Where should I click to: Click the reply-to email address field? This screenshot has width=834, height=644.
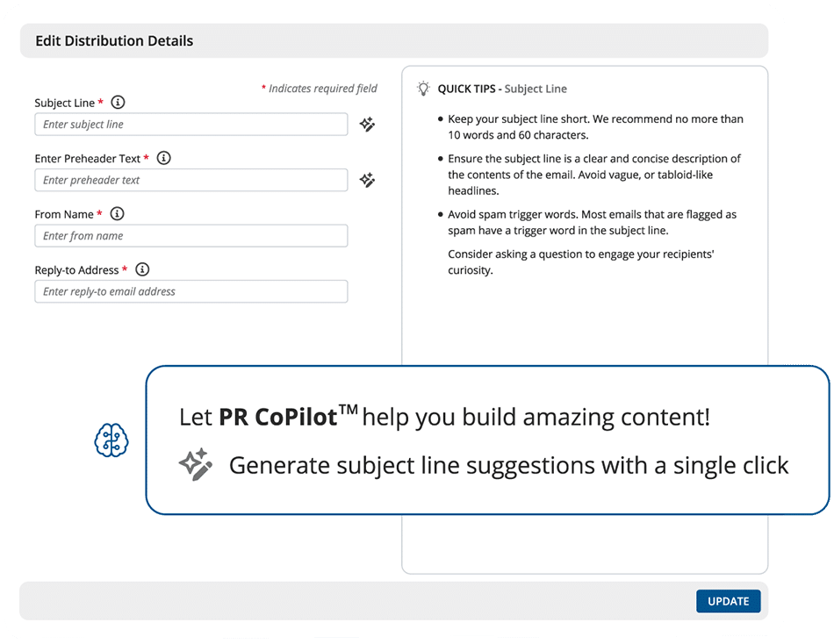coord(191,291)
